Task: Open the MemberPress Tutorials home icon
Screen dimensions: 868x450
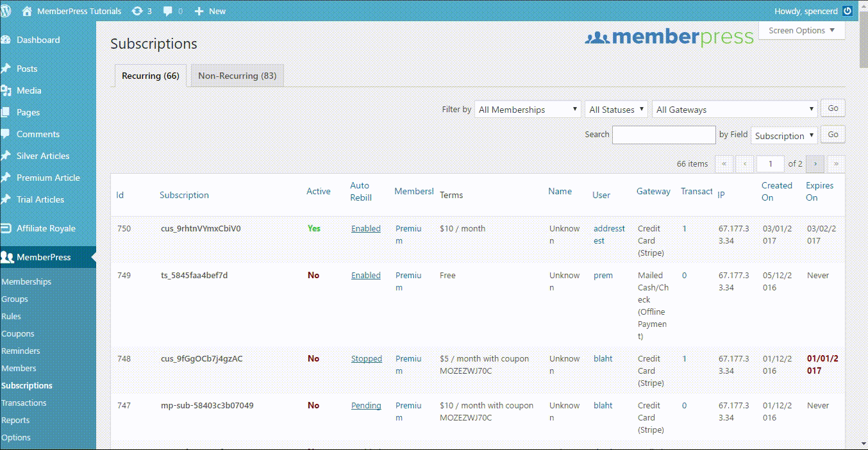Action: click(27, 11)
